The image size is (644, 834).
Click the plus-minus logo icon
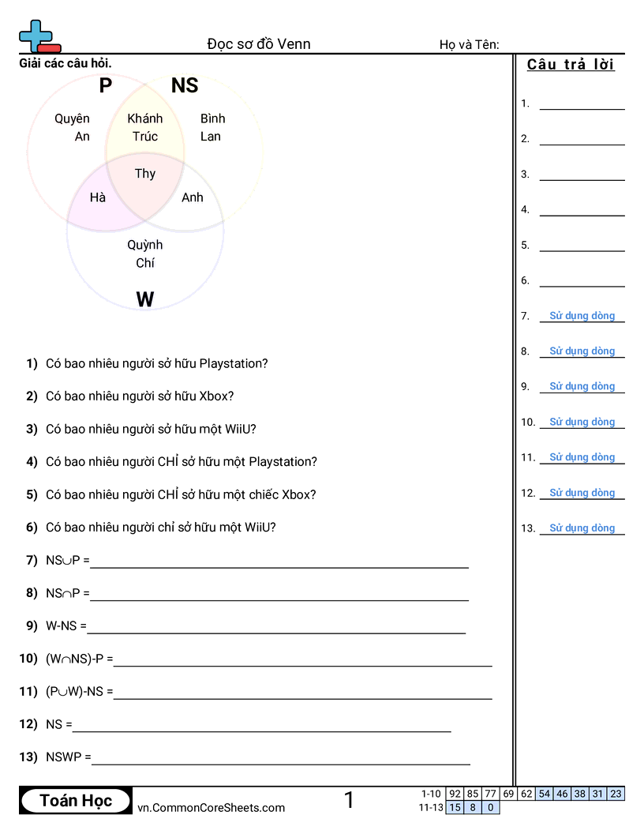pos(38,36)
